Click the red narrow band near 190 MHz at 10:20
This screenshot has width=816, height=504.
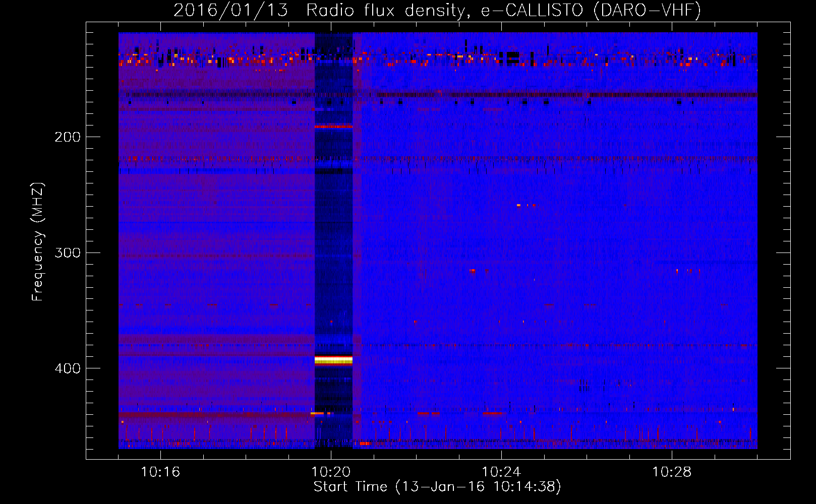(x=333, y=127)
